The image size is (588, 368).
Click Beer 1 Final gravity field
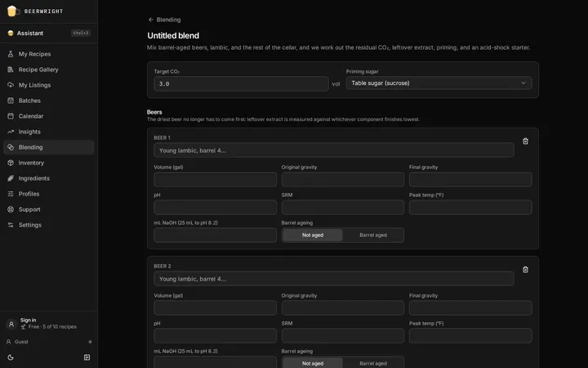pos(470,179)
